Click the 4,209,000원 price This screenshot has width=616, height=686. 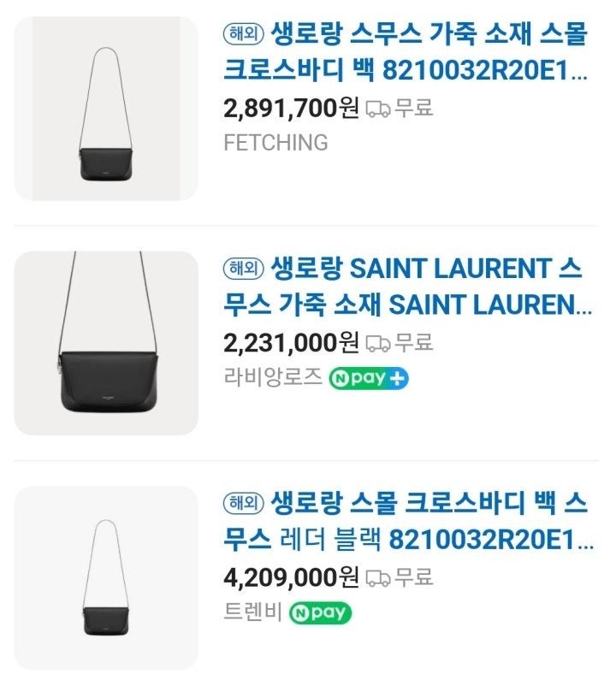point(292,577)
